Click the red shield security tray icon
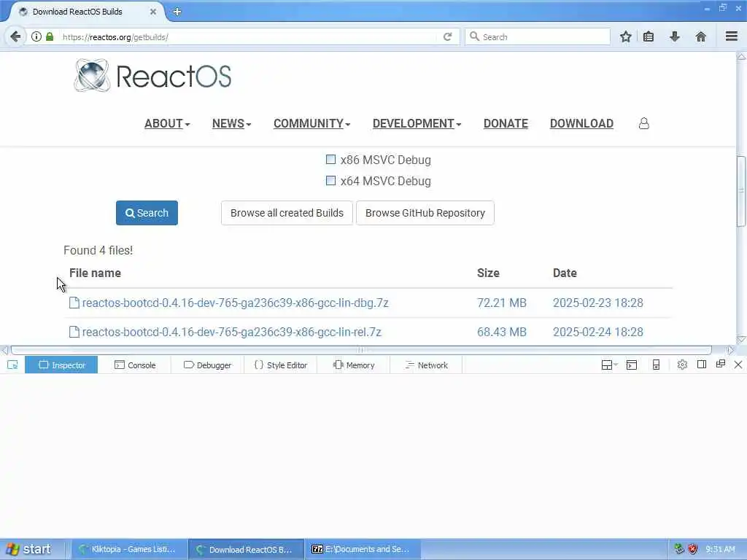The image size is (747, 560). [693, 549]
